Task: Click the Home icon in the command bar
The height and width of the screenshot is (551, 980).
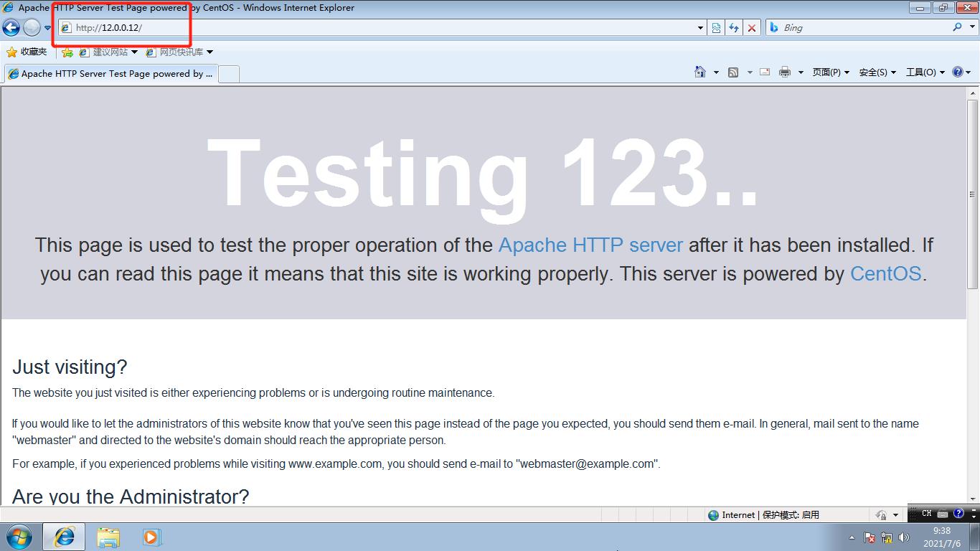Action: coord(700,72)
